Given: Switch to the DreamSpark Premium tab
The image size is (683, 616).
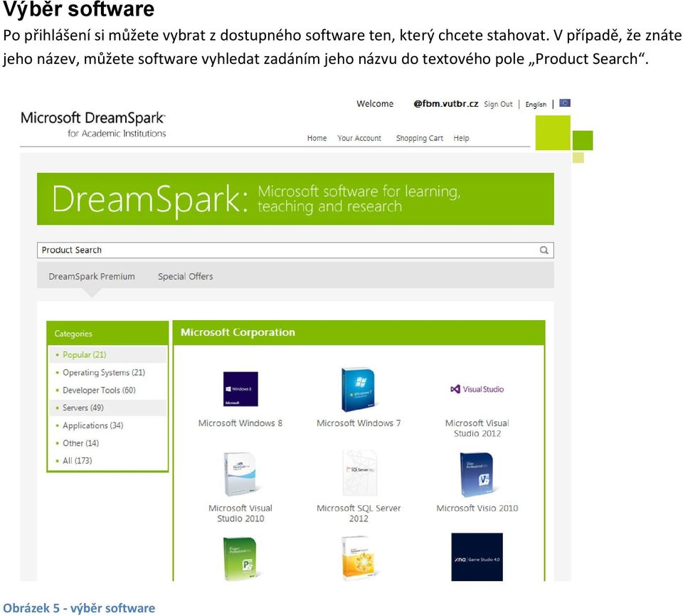Looking at the screenshot, I should coord(92,276).
